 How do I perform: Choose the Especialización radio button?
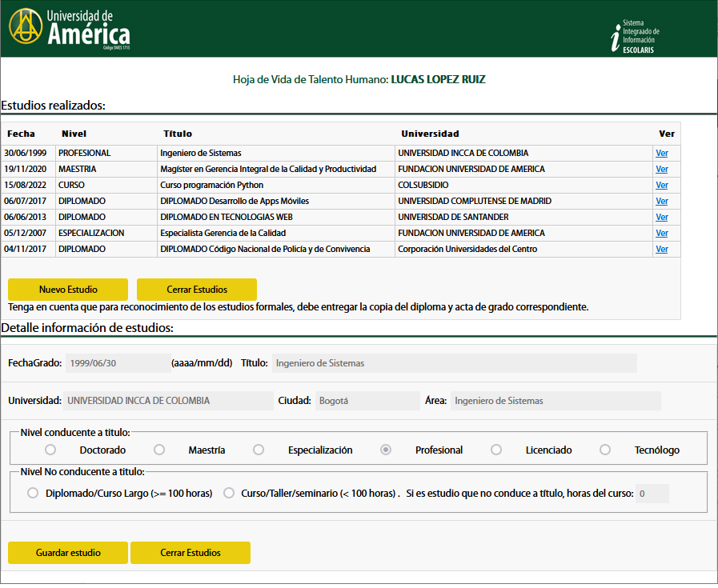point(259,450)
